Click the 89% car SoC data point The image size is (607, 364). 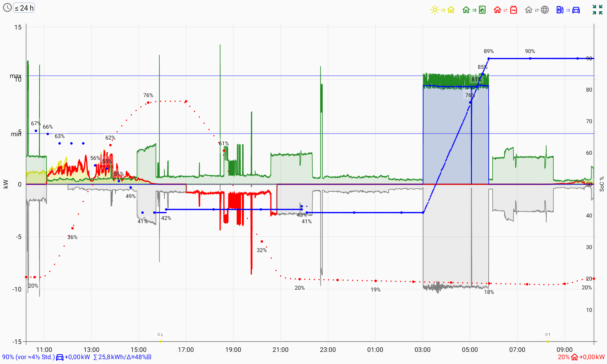pyautogui.click(x=489, y=59)
